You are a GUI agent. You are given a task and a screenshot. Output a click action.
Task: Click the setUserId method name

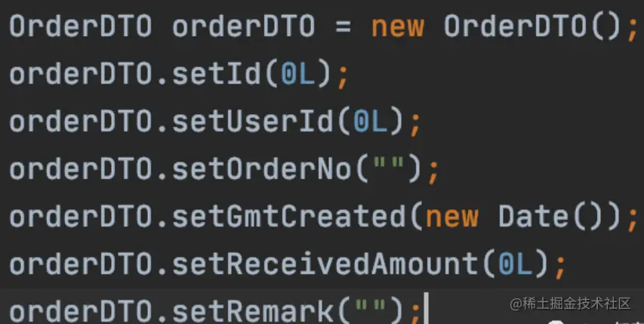tap(253, 123)
